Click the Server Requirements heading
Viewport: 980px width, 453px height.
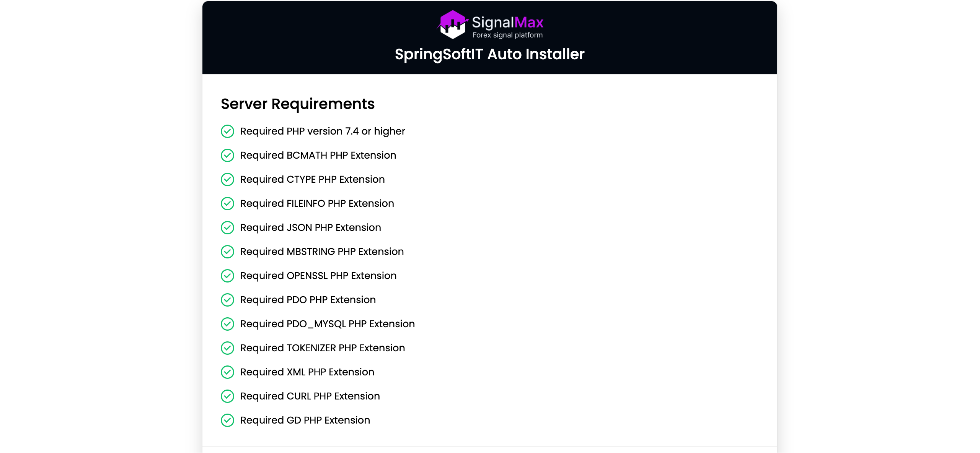[297, 104]
